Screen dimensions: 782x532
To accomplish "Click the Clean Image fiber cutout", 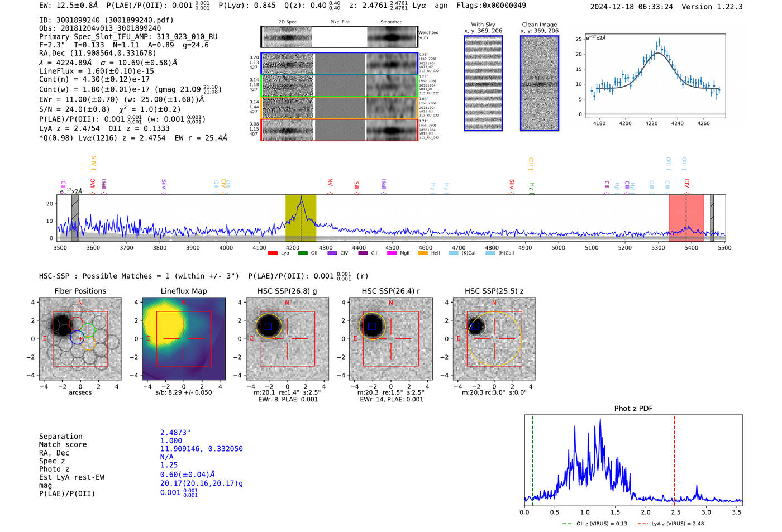I will pos(540,83).
